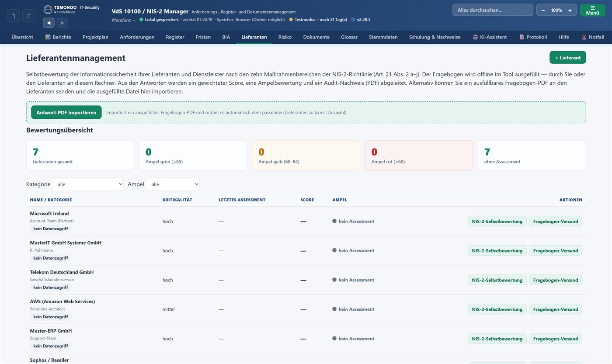Click the KRITIKALITÄT column header
Screen dimensions: 612x364
(177, 200)
